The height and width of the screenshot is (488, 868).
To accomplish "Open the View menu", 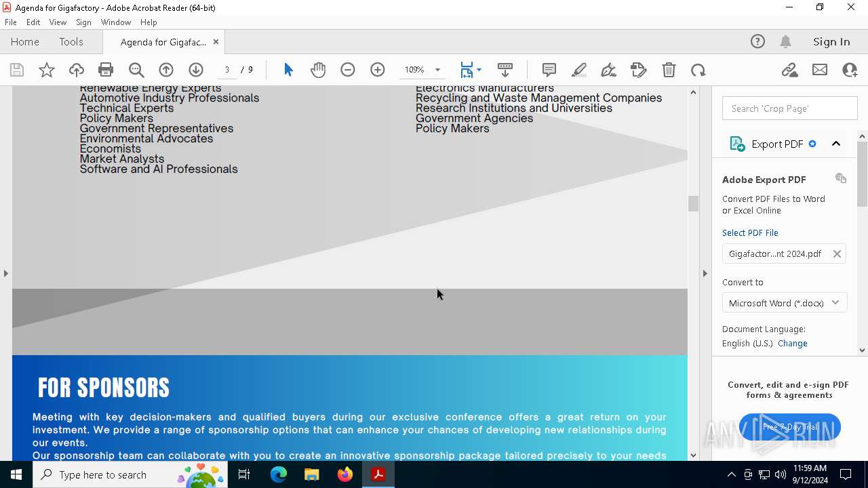I will pos(58,22).
